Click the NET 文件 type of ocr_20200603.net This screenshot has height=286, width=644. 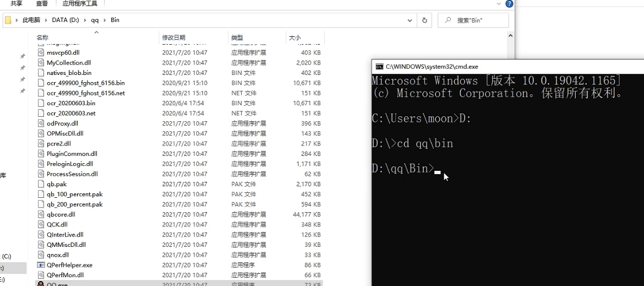[243, 113]
